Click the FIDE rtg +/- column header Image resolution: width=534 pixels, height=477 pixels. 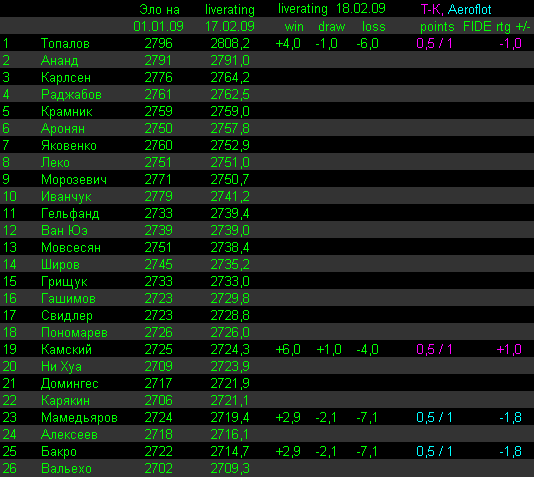497,27
